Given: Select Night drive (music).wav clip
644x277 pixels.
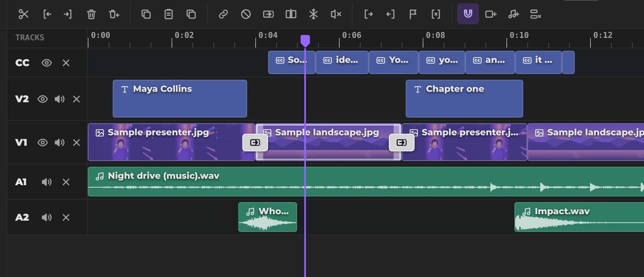Looking at the screenshot, I should (366, 182).
